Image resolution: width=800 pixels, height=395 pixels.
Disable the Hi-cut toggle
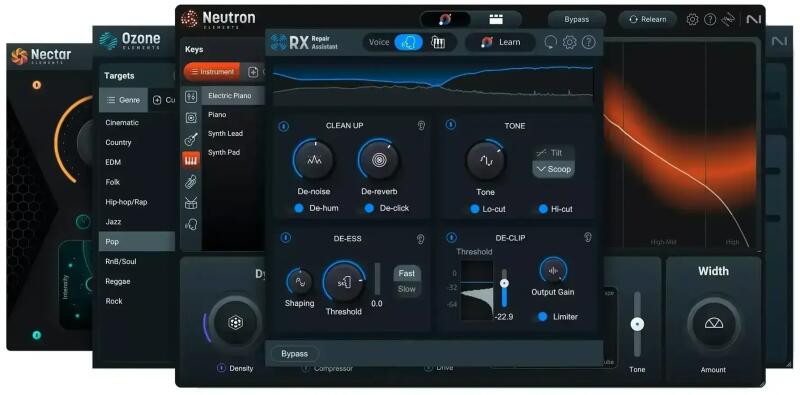click(543, 209)
